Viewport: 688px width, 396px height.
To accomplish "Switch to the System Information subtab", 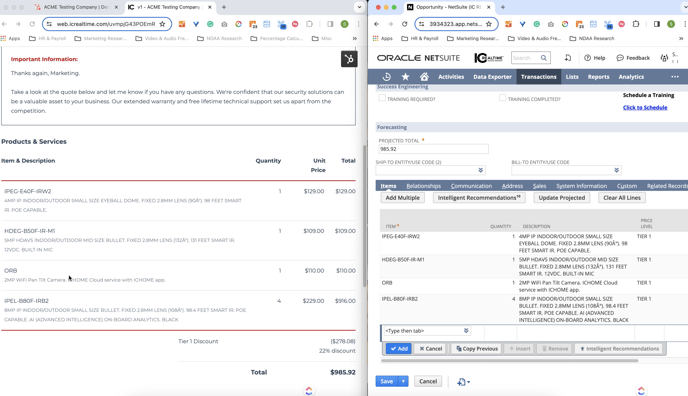I will tap(581, 186).
